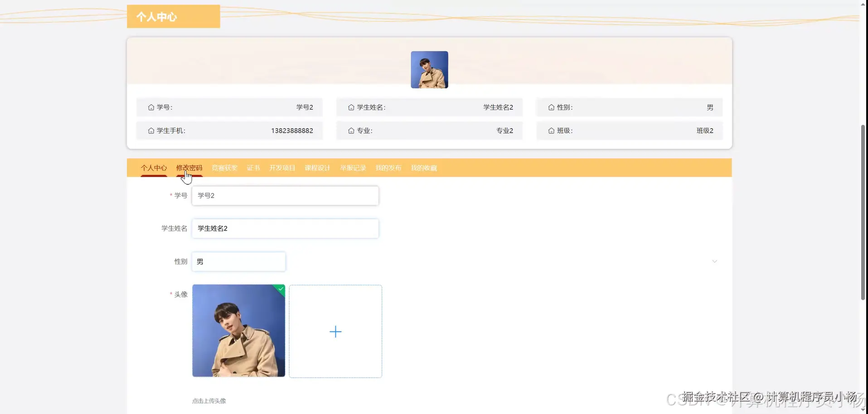Image resolution: width=868 pixels, height=414 pixels.
Task: Click inside the 学生姓名 input field
Action: [x=285, y=228]
